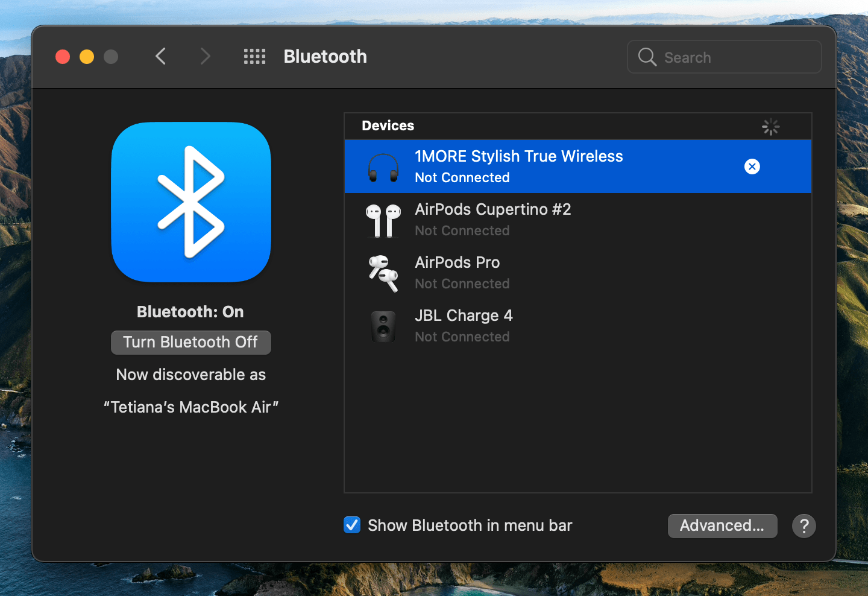Click the Devices list header

pos(578,126)
